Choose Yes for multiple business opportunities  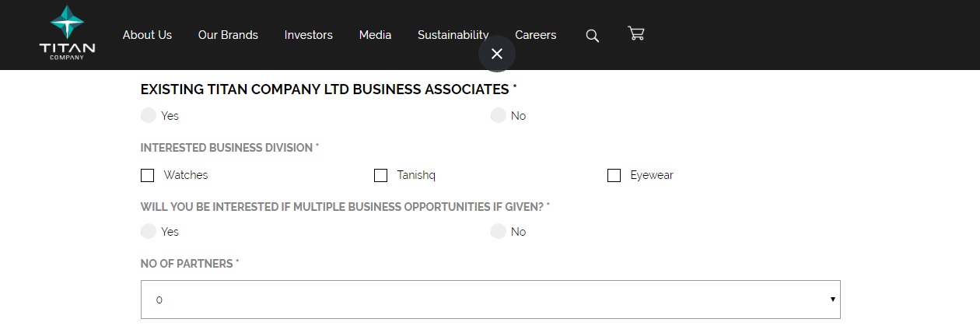149,231
